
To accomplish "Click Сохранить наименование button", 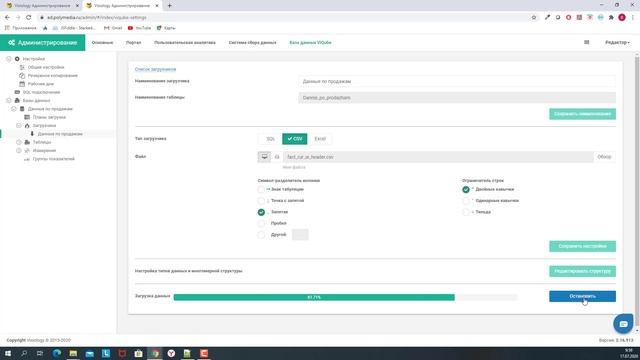I will click(582, 114).
